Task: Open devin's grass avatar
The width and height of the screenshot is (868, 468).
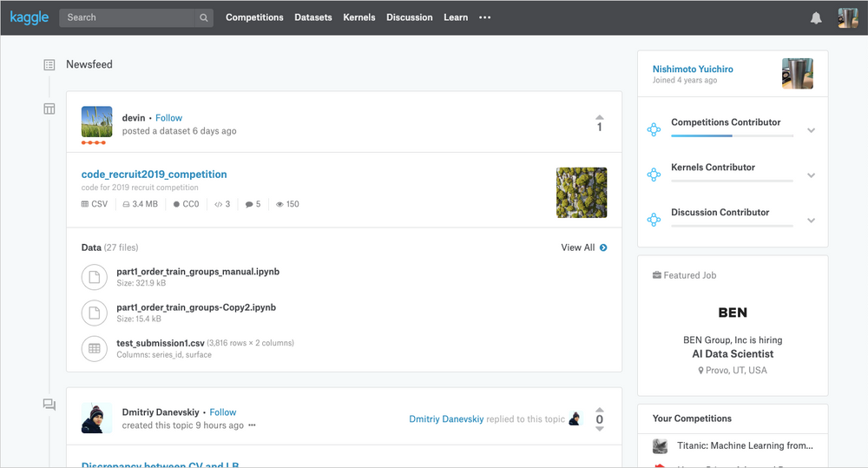Action: click(x=97, y=122)
